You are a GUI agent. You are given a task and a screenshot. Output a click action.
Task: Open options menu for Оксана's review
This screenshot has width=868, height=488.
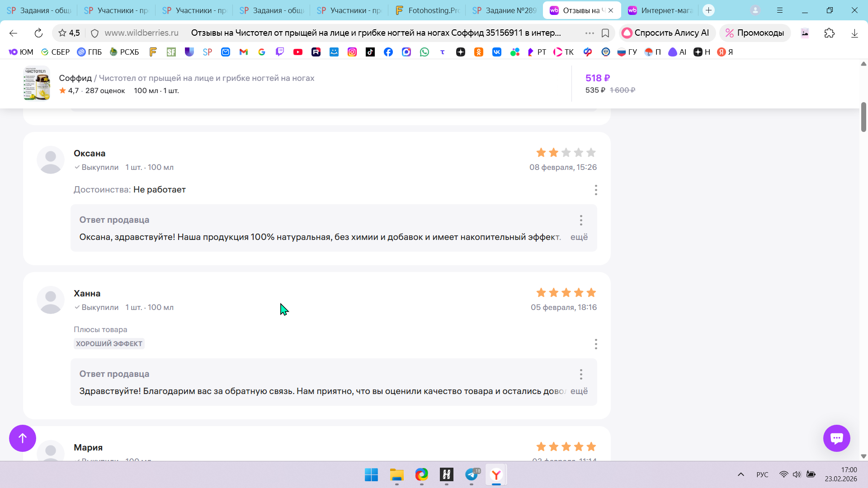pos(596,190)
